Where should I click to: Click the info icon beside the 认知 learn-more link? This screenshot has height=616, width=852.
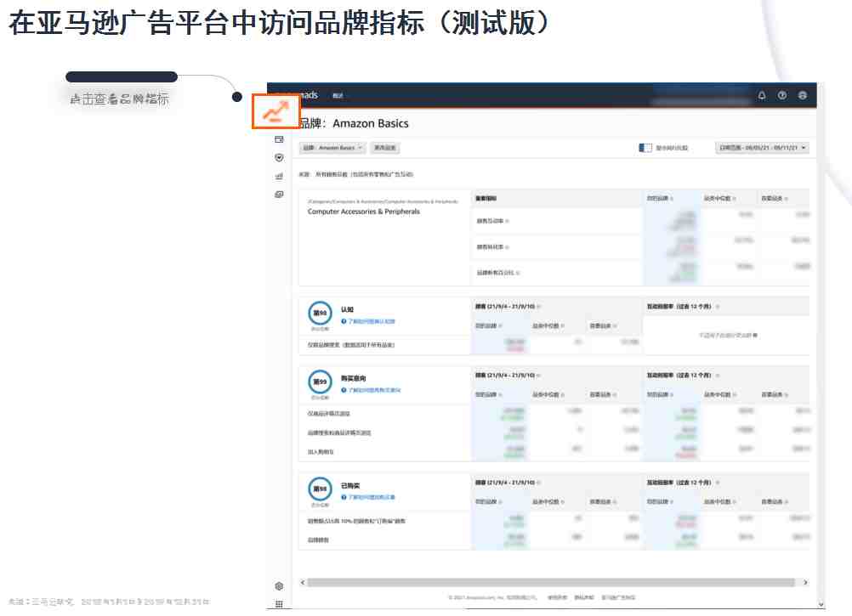pos(344,321)
